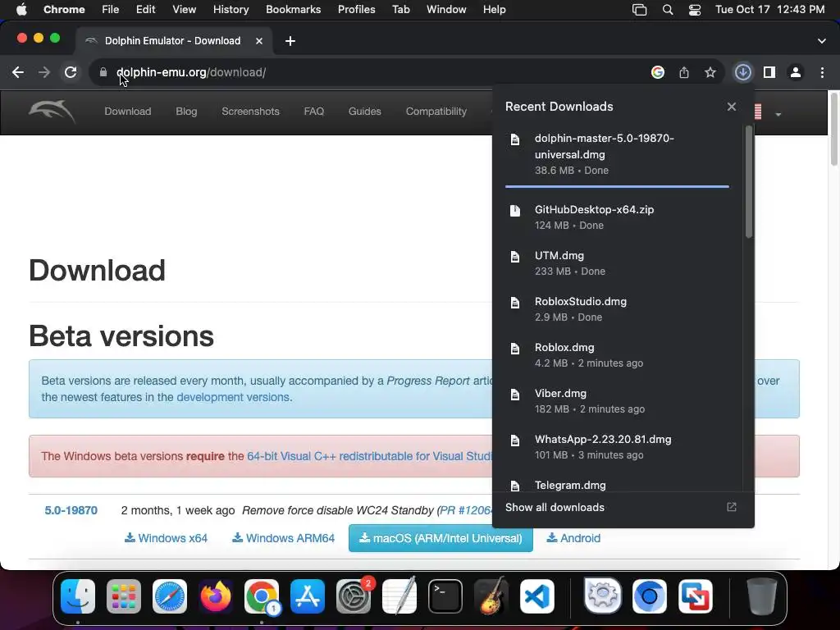Download the Windows ARM64 build
This screenshot has height=630, width=840.
[283, 538]
